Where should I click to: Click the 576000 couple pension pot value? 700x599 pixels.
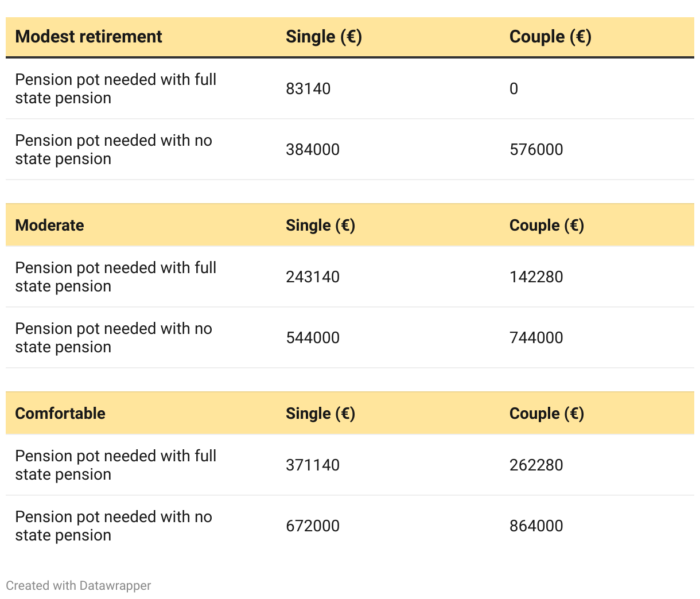click(536, 150)
